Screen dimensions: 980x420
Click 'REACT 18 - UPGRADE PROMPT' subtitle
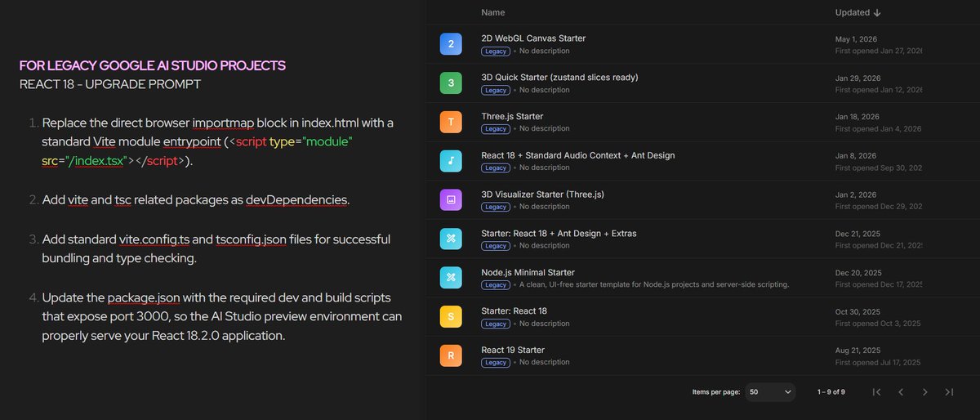pyautogui.click(x=110, y=84)
